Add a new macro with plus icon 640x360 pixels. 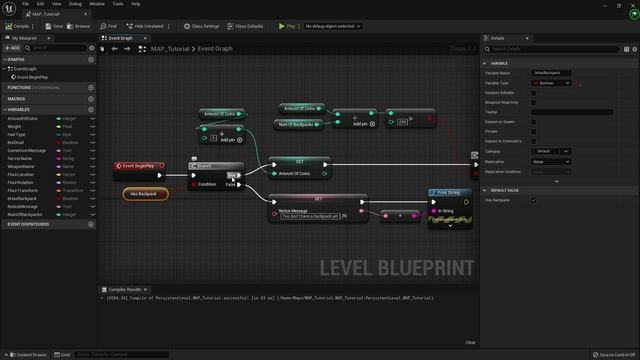pyautogui.click(x=91, y=99)
